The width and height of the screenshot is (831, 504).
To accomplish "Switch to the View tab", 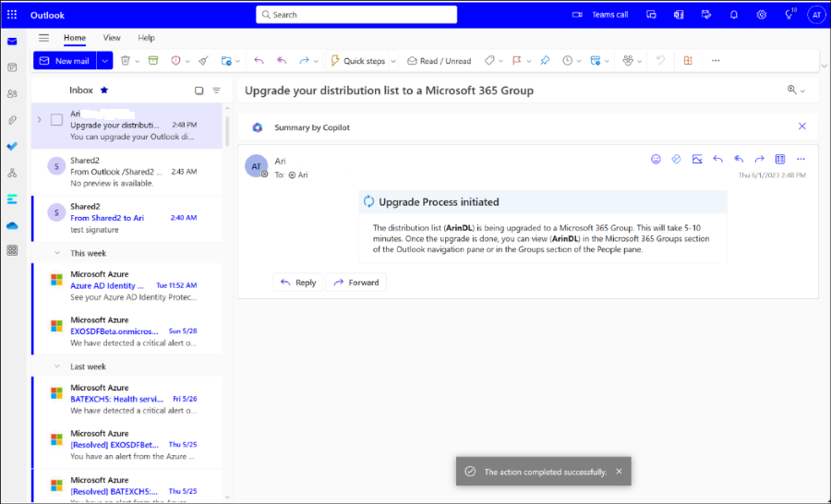I will coord(112,38).
